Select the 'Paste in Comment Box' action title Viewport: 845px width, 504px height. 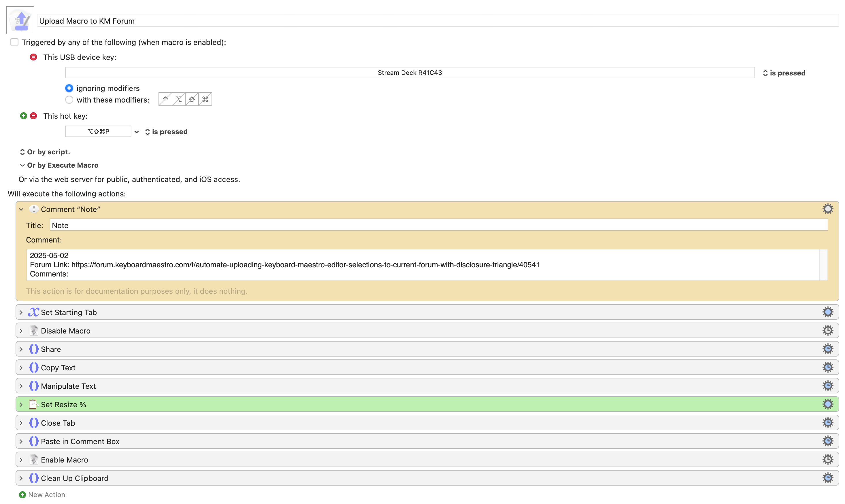(x=80, y=442)
